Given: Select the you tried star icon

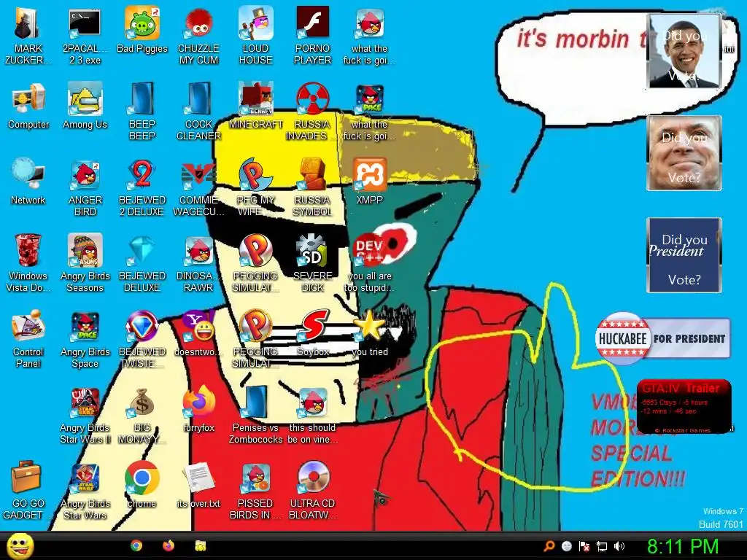Looking at the screenshot, I should click(x=370, y=333).
